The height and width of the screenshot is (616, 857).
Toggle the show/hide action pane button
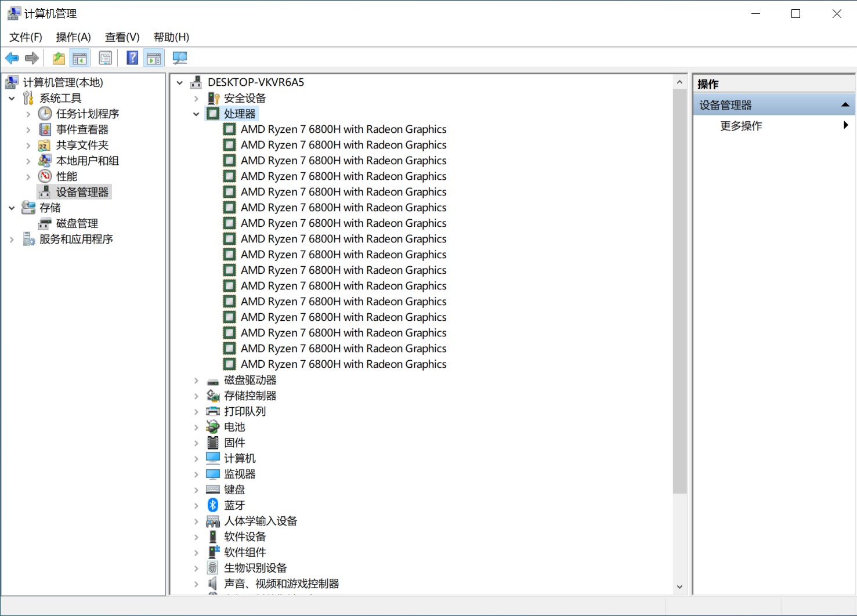pyautogui.click(x=154, y=58)
